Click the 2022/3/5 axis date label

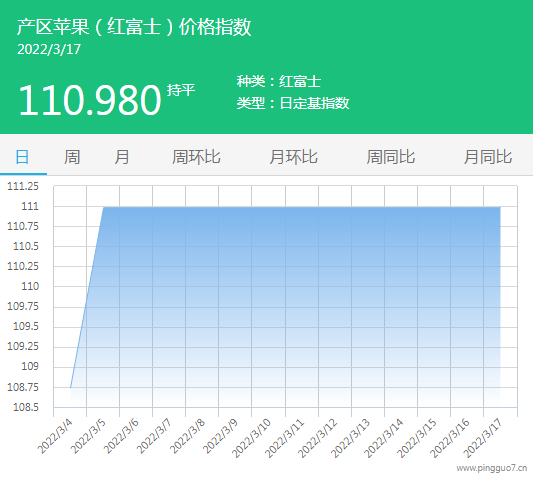click(x=88, y=437)
